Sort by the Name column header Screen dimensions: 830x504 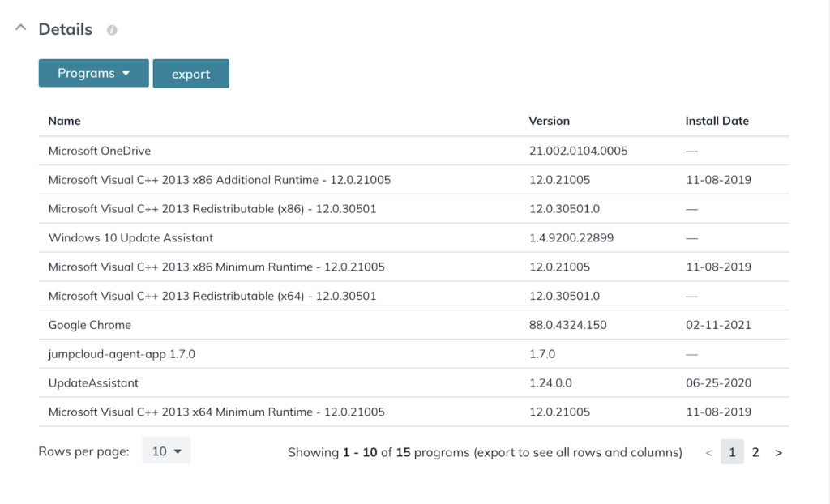(x=65, y=121)
